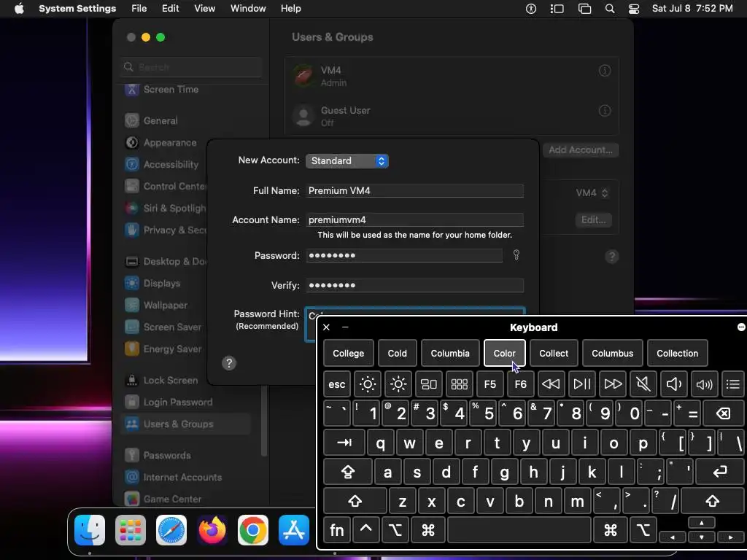Click the help button in the account dialog
This screenshot has width=747, height=560.
(229, 363)
